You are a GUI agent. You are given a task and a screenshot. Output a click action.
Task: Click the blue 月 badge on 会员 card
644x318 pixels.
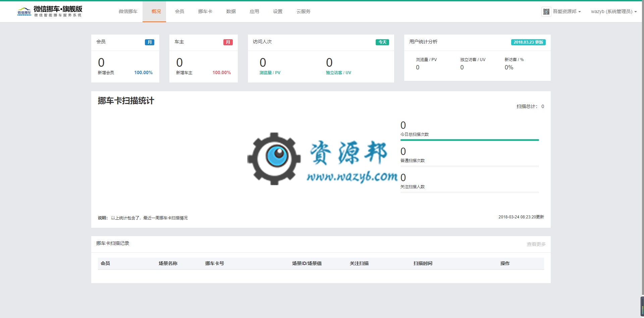(x=150, y=42)
